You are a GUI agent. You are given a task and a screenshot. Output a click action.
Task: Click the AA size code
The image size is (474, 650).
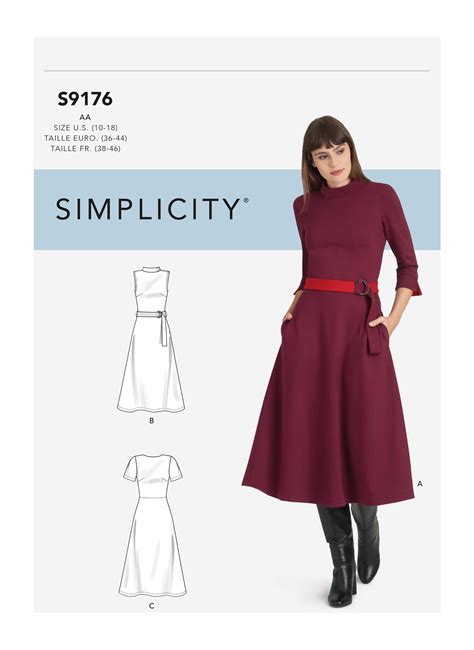click(86, 118)
